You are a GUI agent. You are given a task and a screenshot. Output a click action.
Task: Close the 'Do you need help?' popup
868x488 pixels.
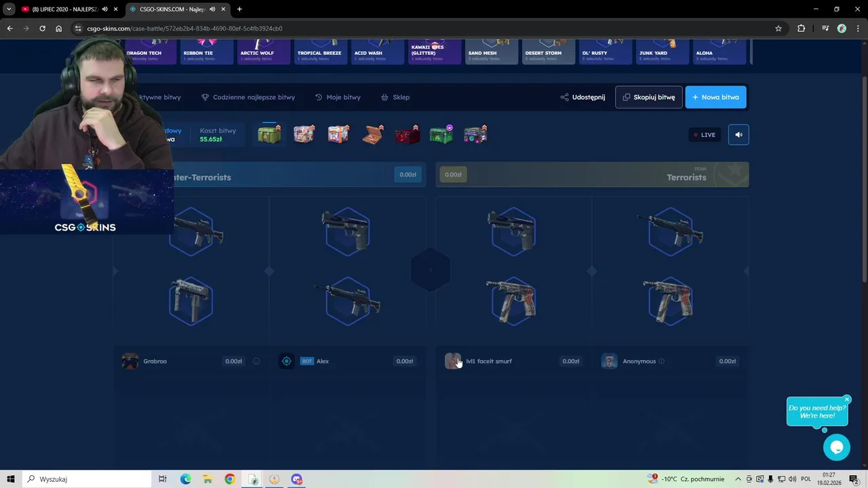[847, 399]
